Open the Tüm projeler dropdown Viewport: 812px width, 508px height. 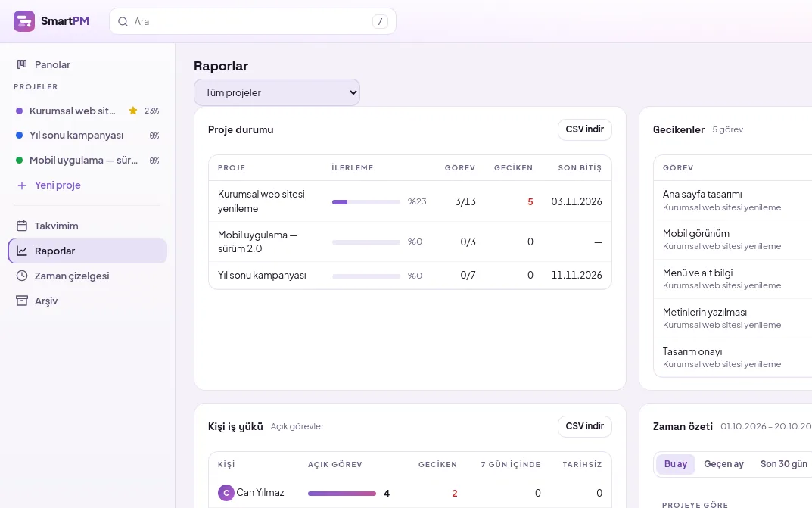277,92
